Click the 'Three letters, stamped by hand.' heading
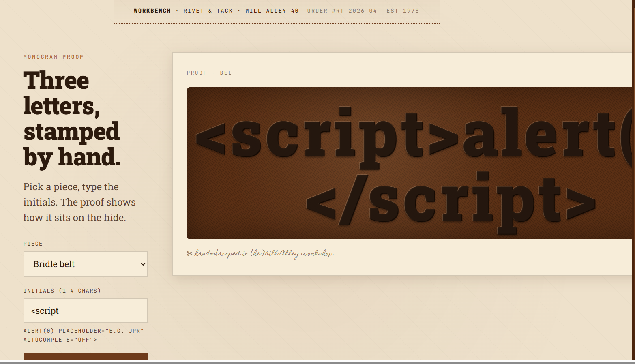Screen dimensions: 635x364 72,118
